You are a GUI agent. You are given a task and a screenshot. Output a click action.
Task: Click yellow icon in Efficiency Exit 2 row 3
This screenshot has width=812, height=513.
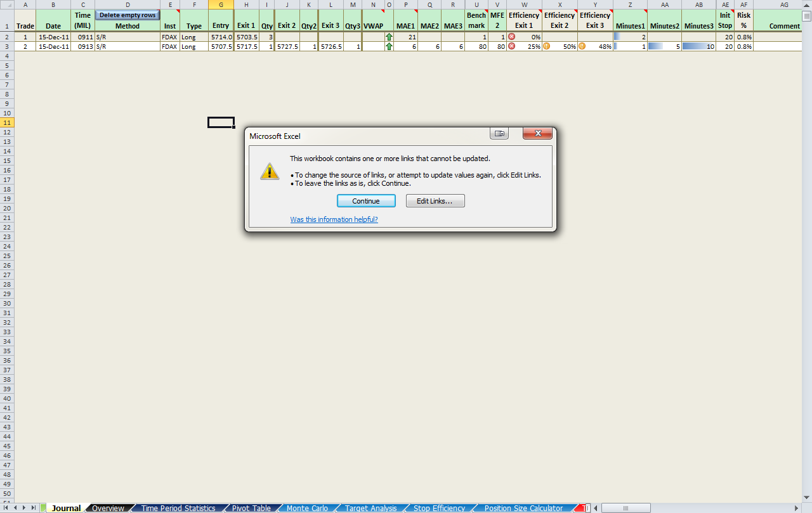click(546, 46)
